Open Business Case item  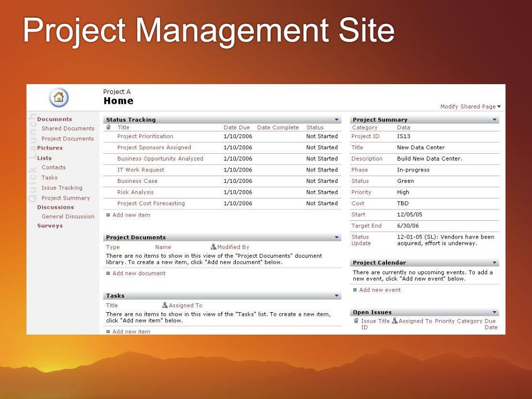[x=137, y=181]
